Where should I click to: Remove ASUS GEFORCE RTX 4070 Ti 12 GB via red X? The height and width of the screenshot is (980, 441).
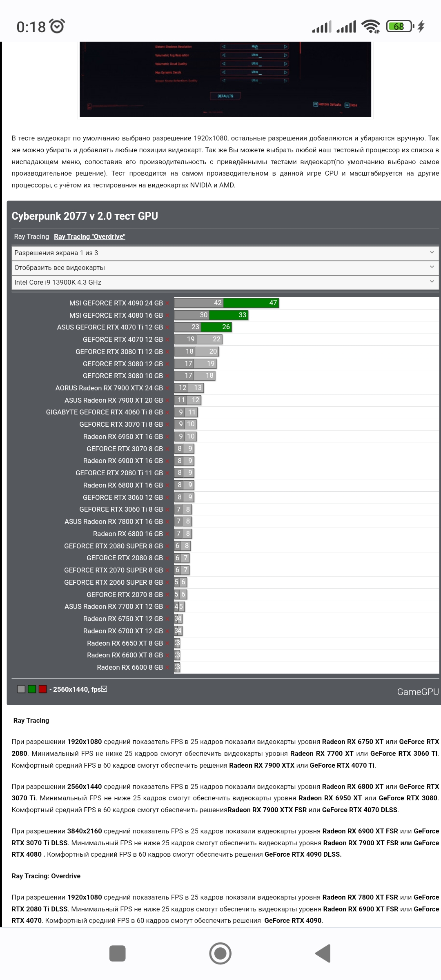[x=167, y=327]
